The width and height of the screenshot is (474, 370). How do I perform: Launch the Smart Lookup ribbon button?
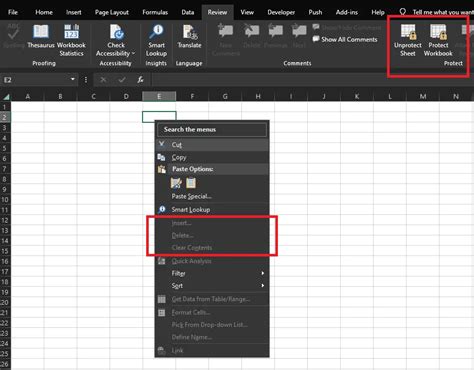click(x=156, y=40)
